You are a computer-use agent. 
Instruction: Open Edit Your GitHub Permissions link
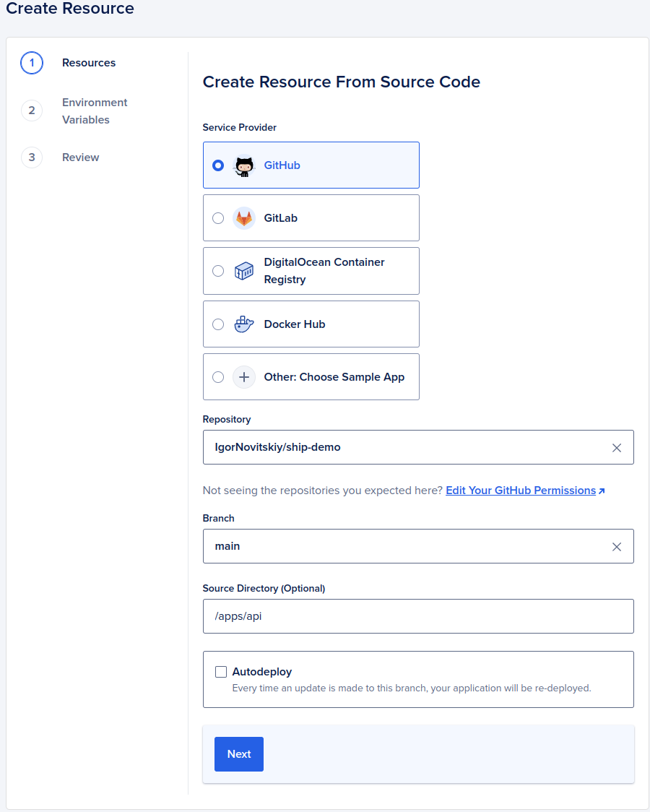[521, 490]
